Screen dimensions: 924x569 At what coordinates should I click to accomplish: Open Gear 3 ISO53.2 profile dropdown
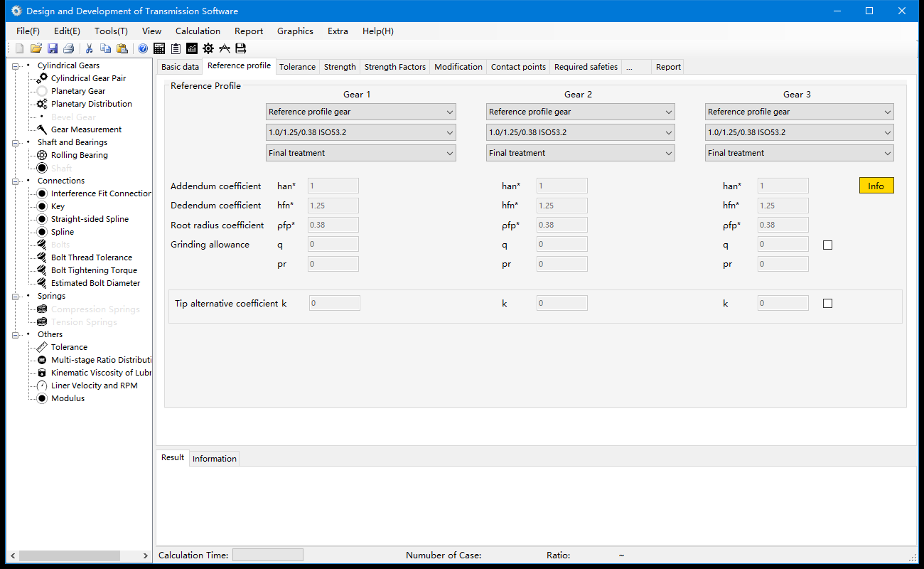click(800, 132)
